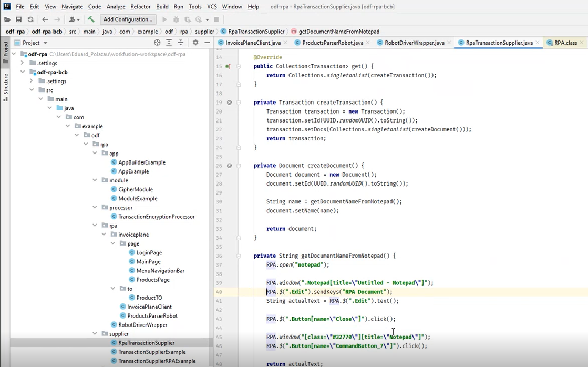
Task: Click the @ gutter marker on line 19
Action: click(229, 102)
